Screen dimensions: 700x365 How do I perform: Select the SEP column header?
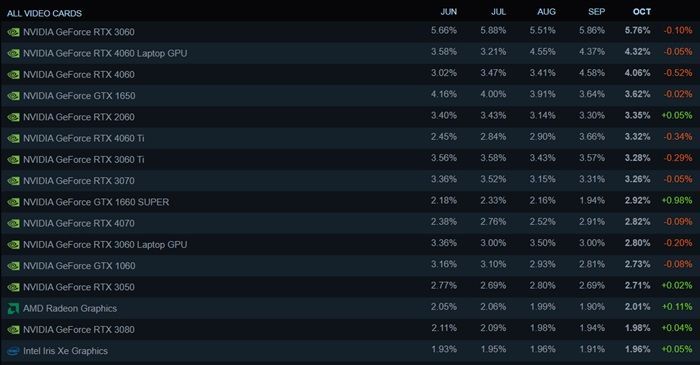point(596,12)
